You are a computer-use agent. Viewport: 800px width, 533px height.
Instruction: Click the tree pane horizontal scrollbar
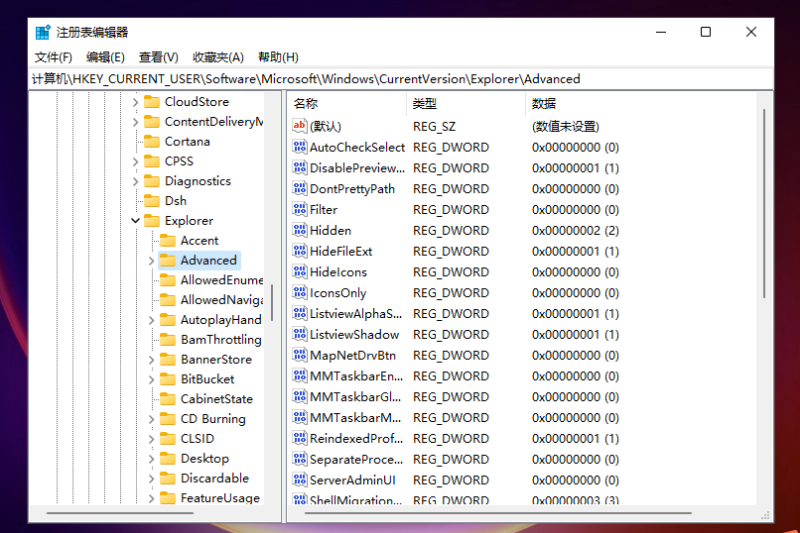pyautogui.click(x=120, y=513)
